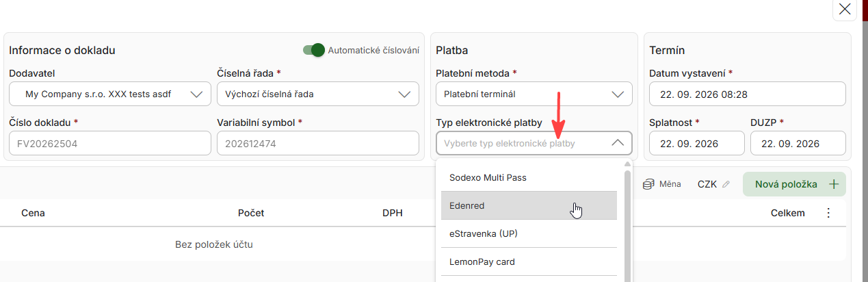The width and height of the screenshot is (868, 282).
Task: Click the scroll-up arrow of dropdown list
Action: tap(627, 164)
